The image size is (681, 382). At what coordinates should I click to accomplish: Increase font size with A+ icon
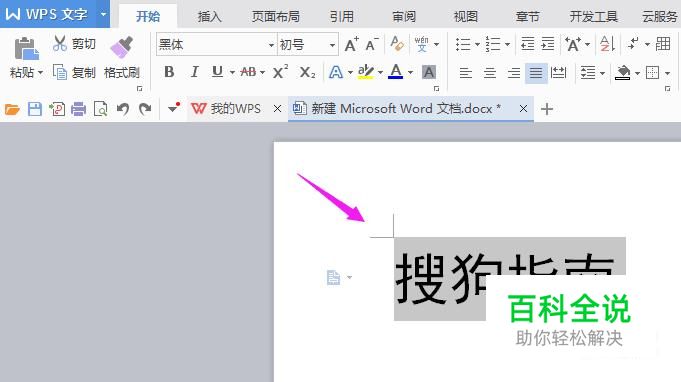point(351,44)
